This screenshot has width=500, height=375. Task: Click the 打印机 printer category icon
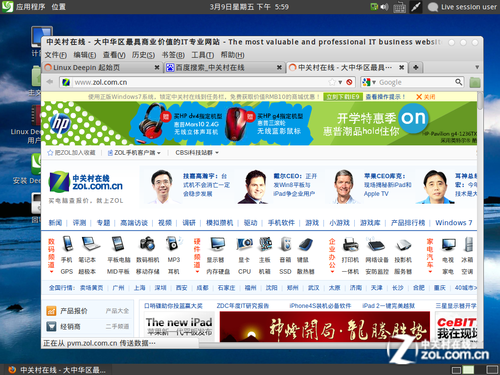[350, 244]
